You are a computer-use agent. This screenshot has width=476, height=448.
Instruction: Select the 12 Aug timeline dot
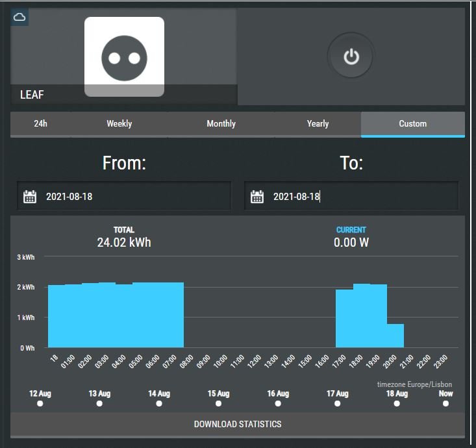(40, 403)
